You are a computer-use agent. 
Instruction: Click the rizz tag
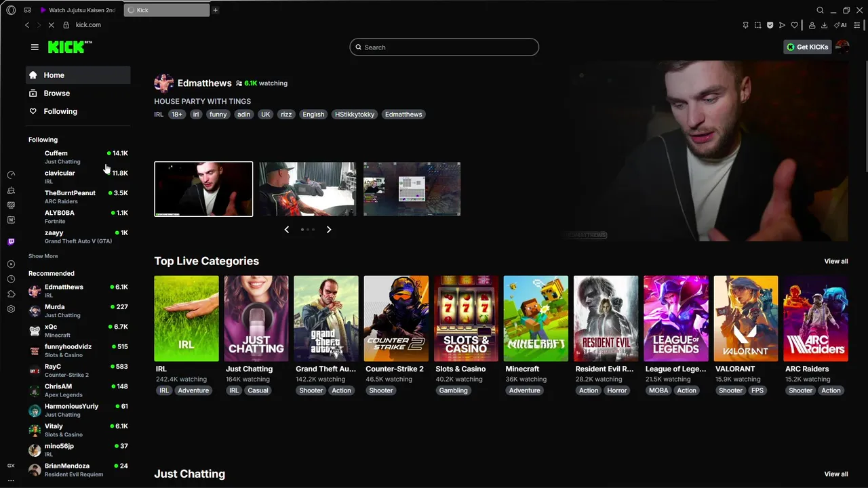286,115
